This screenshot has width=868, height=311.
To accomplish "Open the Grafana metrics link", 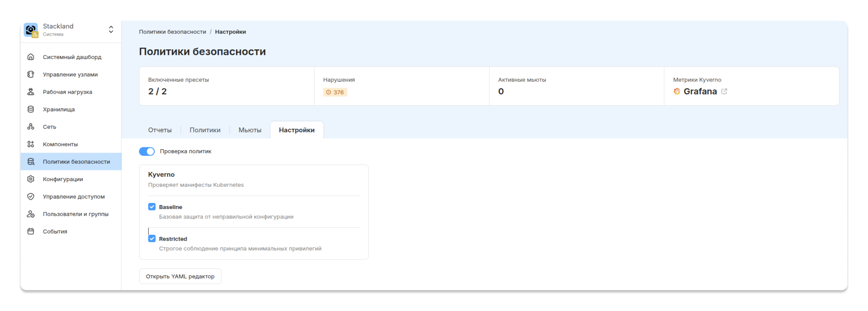I will [700, 91].
